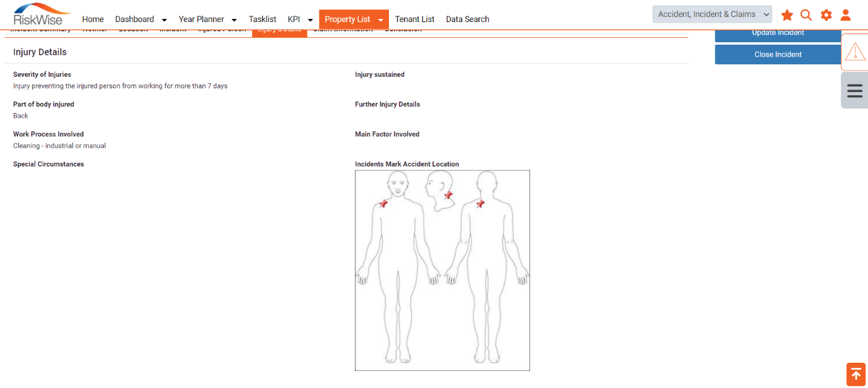This screenshot has height=388, width=868.
Task: Open the warning triangle alert panel
Action: pyautogui.click(x=855, y=52)
